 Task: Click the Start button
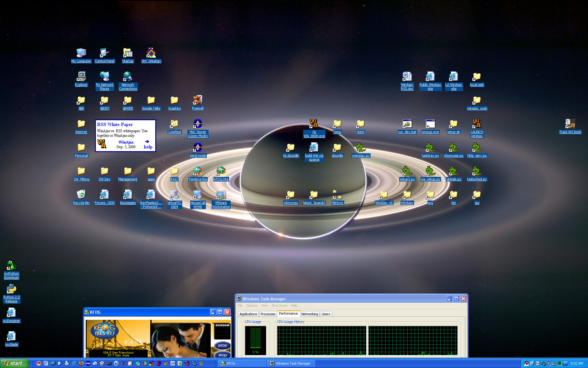tap(13, 363)
